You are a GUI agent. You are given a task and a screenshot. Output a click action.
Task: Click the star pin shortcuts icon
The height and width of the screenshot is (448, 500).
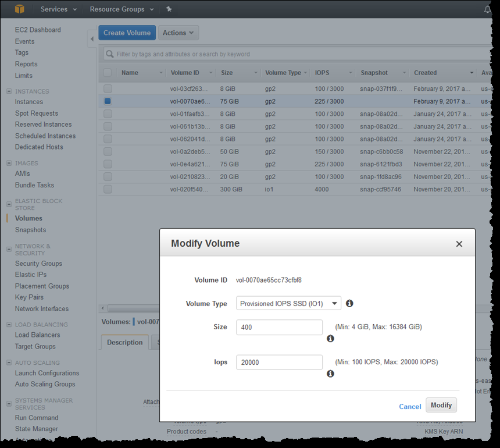pos(169,9)
